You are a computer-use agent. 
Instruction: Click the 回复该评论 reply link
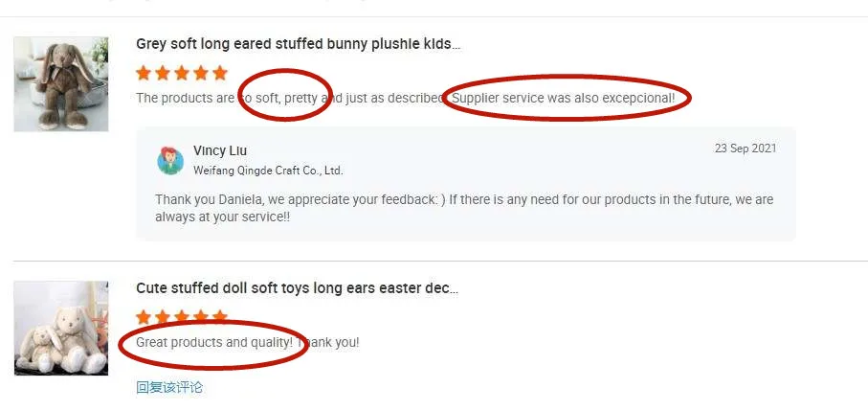pos(169,387)
